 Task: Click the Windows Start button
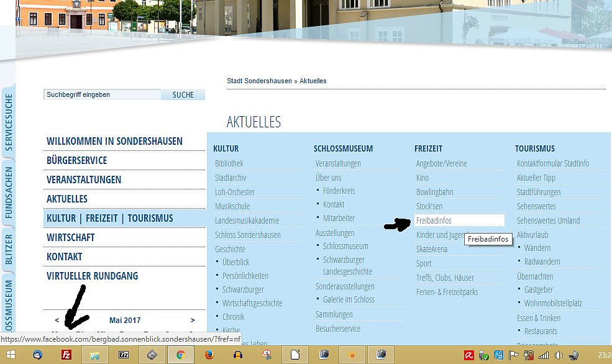click(x=11, y=355)
